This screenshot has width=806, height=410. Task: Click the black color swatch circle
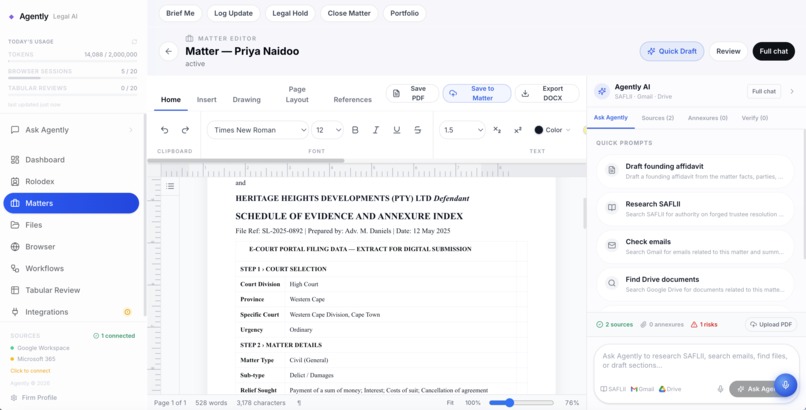point(539,130)
